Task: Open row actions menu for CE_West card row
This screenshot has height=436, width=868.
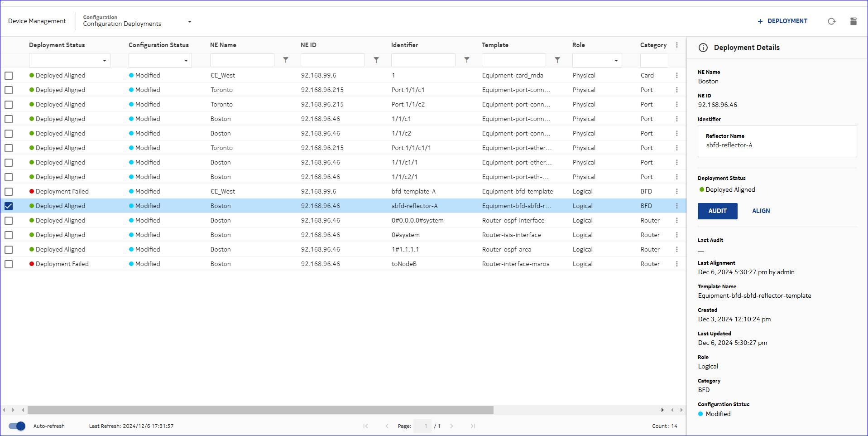Action: [677, 76]
